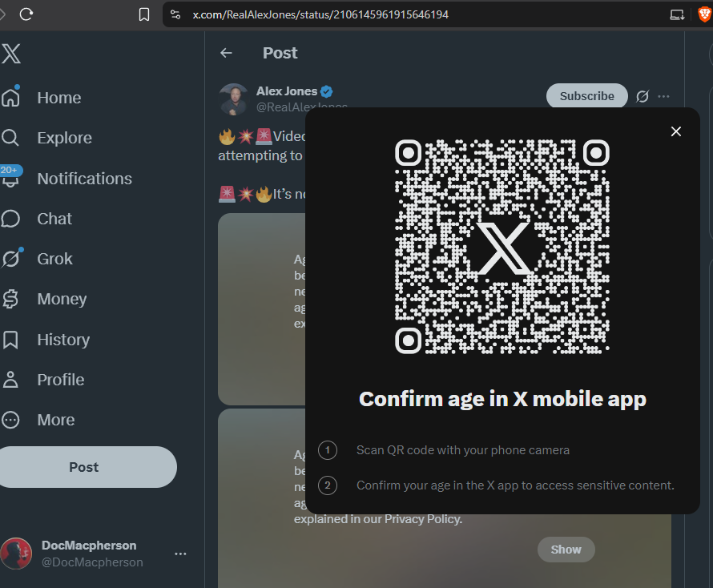Screen dimensions: 713x588
Task: Open DocMacpherson account avatar
Action: point(16,554)
